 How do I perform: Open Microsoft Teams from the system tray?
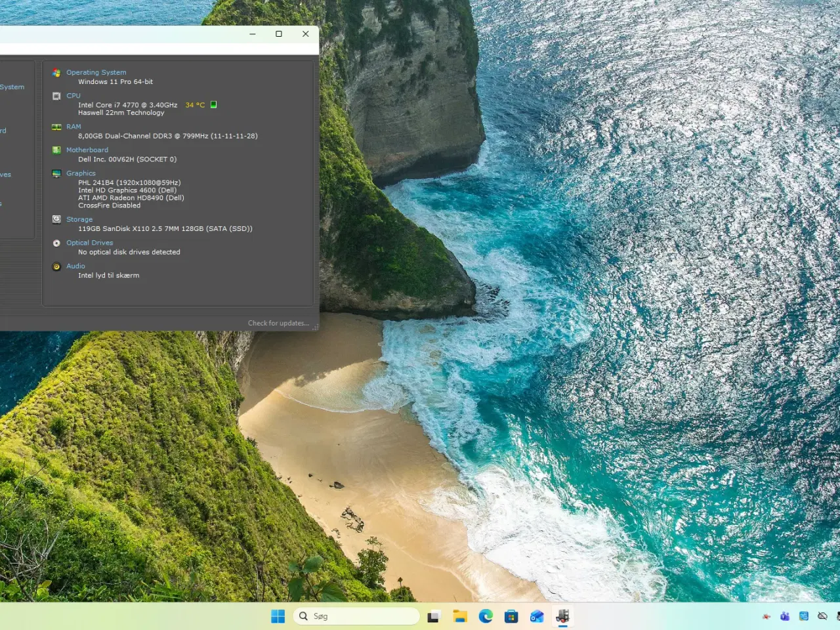(x=784, y=616)
